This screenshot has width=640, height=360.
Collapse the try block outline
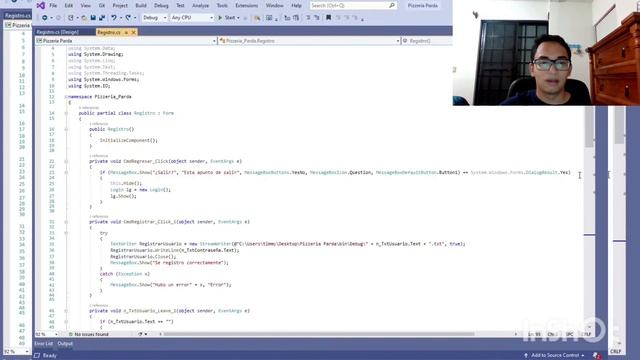tap(66, 233)
